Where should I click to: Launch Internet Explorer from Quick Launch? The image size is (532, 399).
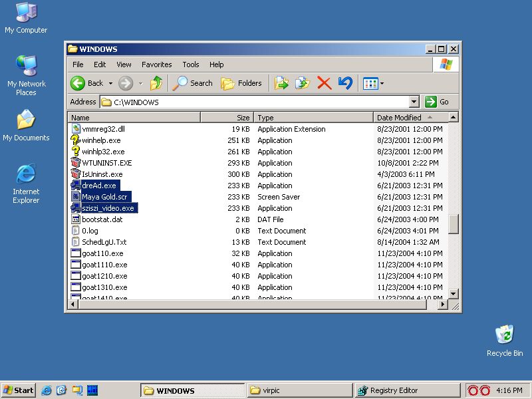tap(46, 390)
